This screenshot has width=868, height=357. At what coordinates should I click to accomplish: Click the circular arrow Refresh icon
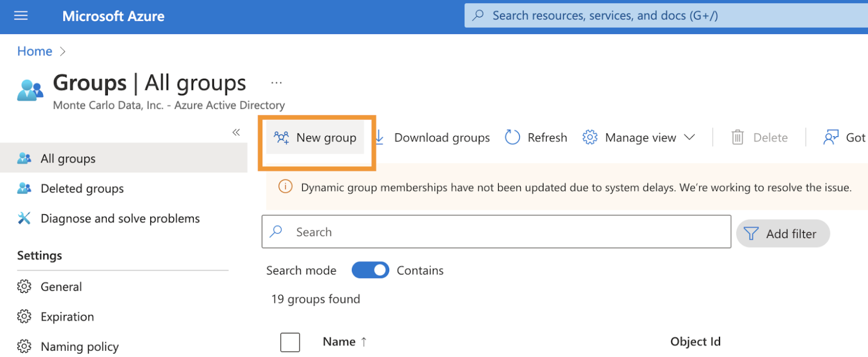512,138
